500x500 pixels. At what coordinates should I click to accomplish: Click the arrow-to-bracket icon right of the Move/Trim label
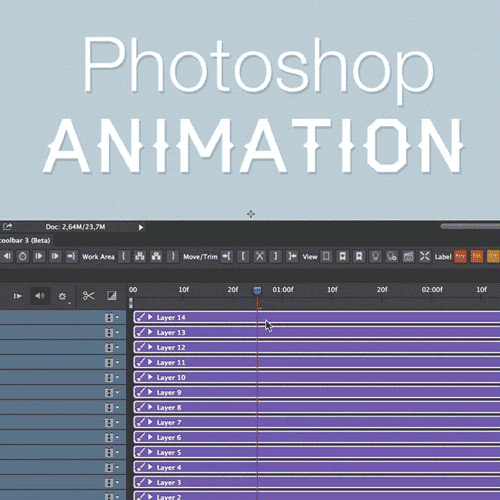[227, 256]
